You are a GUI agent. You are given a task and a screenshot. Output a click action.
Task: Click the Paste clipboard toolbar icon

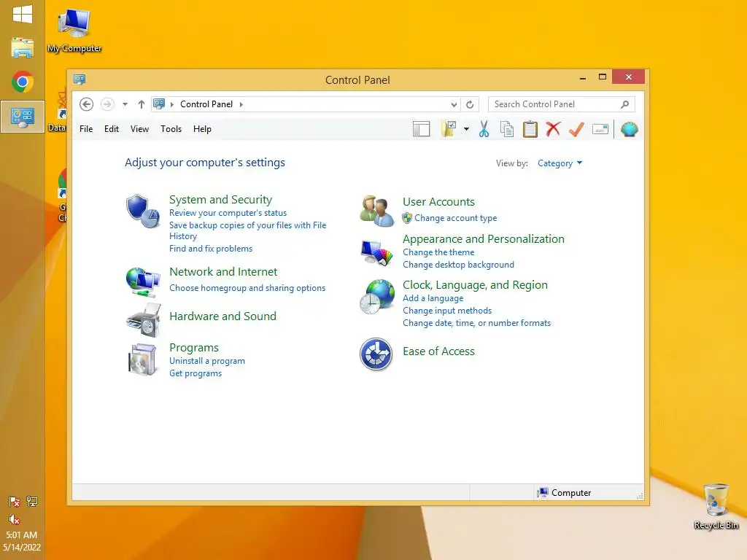coord(530,129)
